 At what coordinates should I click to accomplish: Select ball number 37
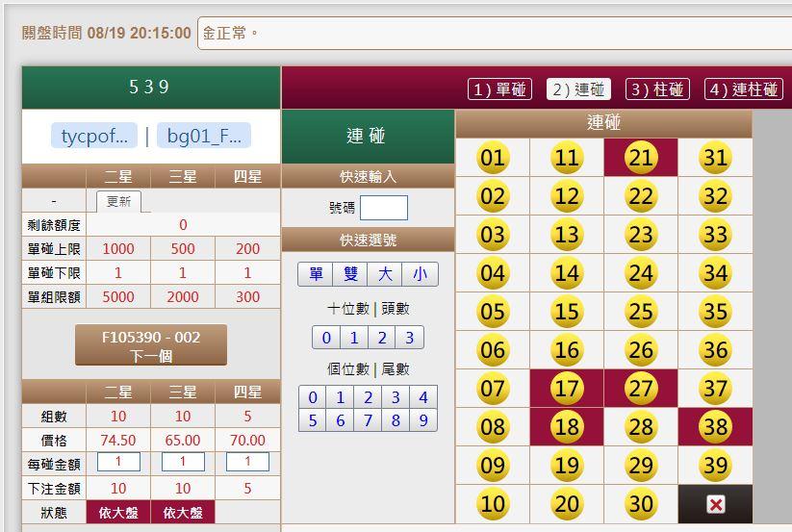click(x=715, y=388)
